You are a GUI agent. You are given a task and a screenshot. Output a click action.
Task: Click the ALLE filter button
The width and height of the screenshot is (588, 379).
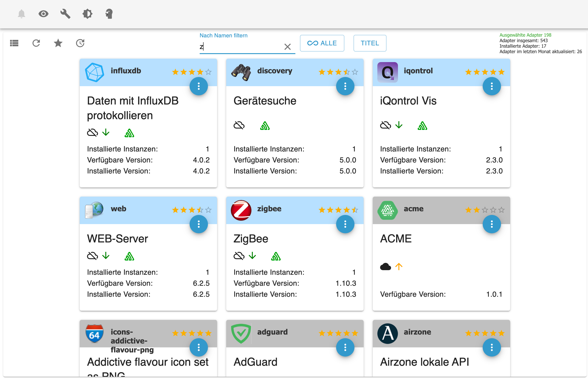[x=322, y=43]
